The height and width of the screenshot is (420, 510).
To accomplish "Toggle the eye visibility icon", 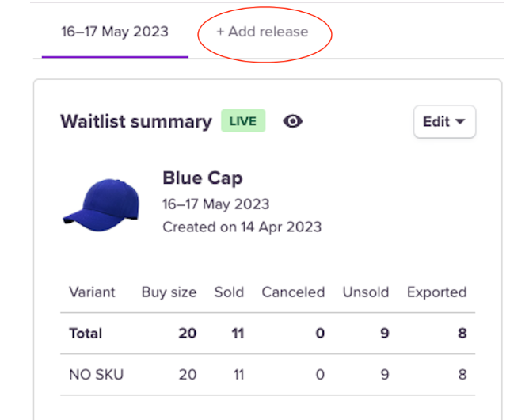I will click(293, 122).
